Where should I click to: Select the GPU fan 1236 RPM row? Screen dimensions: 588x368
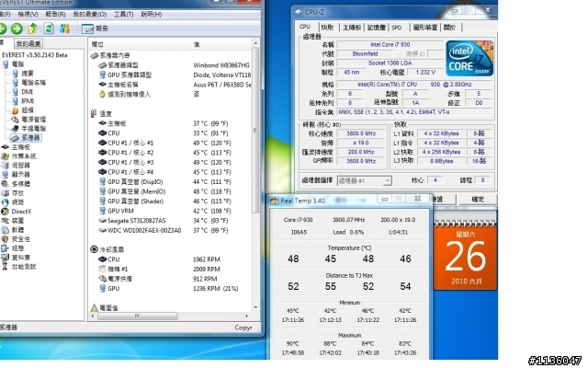(x=170, y=289)
